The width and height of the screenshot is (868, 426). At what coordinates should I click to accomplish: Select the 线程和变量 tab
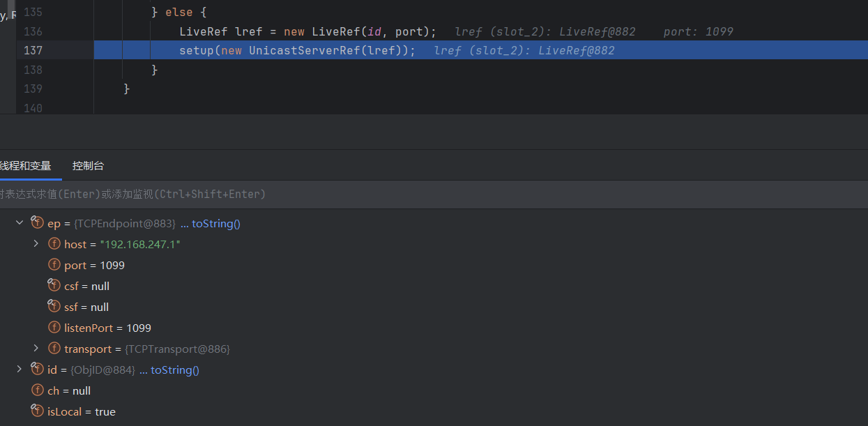click(x=26, y=166)
